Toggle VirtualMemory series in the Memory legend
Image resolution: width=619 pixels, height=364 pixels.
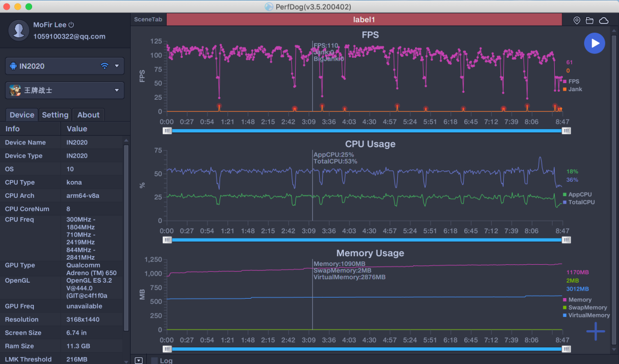pos(589,315)
